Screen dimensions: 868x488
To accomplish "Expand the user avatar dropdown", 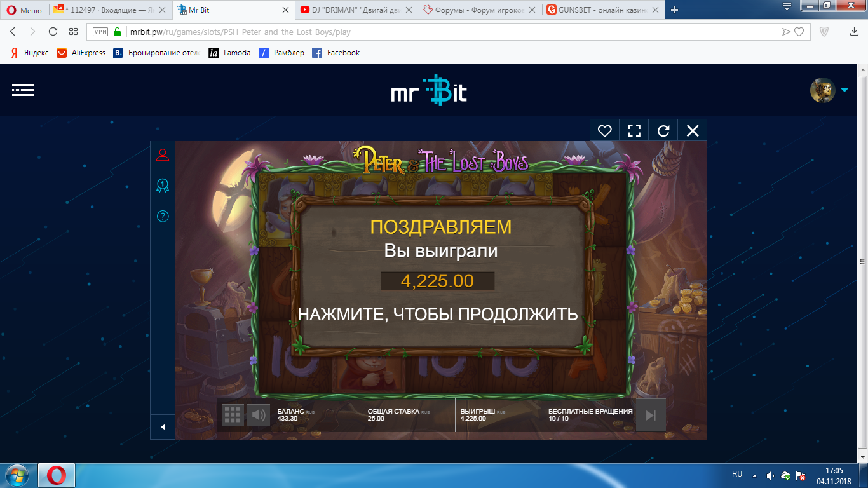I will pyautogui.click(x=844, y=90).
